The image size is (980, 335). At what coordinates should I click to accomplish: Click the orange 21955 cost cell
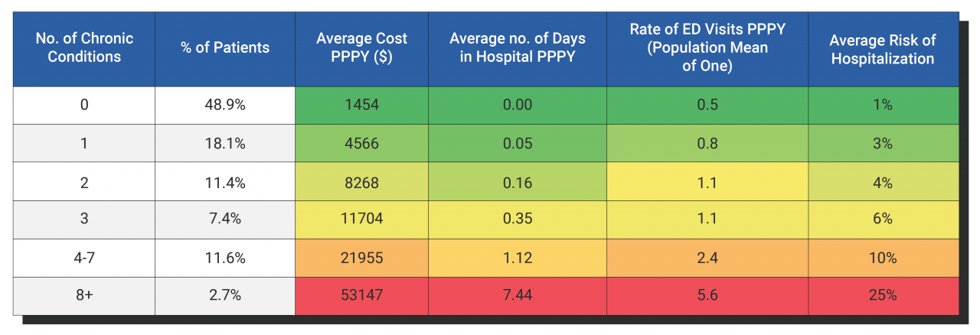click(x=361, y=258)
